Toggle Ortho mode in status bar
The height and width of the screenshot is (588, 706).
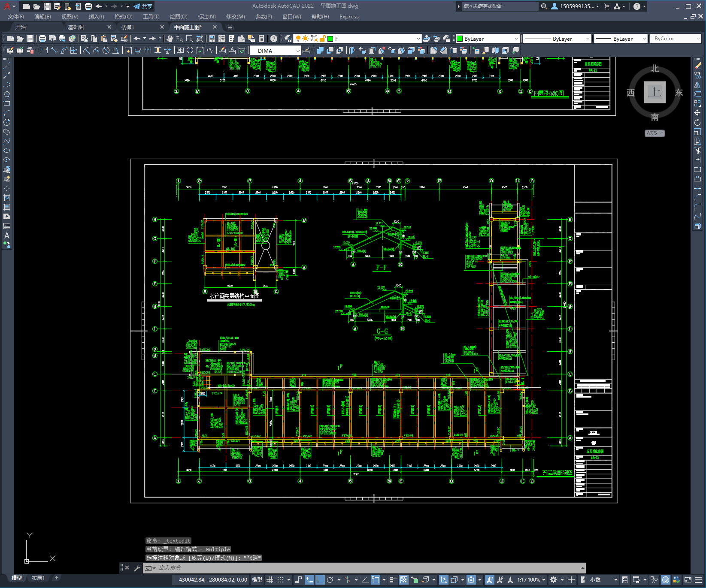320,580
